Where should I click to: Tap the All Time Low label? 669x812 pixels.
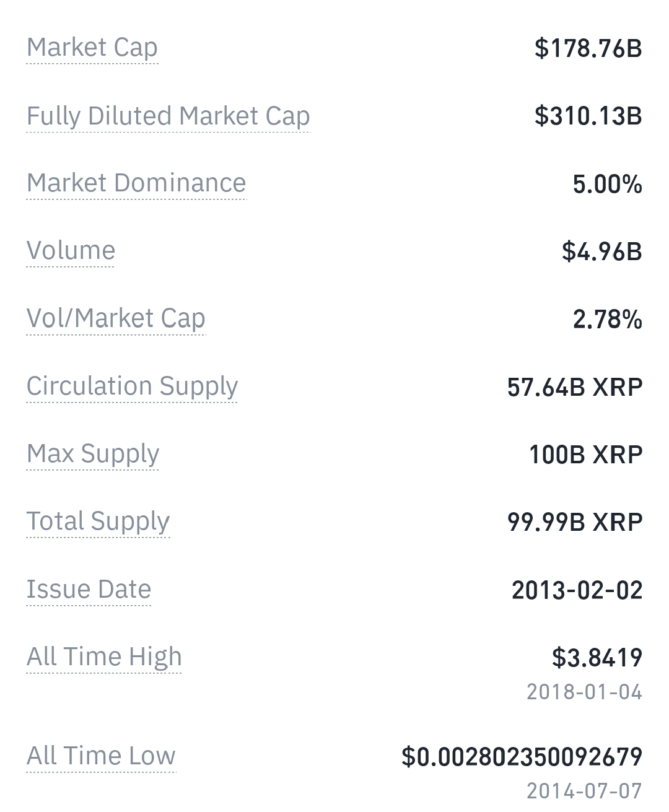101,756
